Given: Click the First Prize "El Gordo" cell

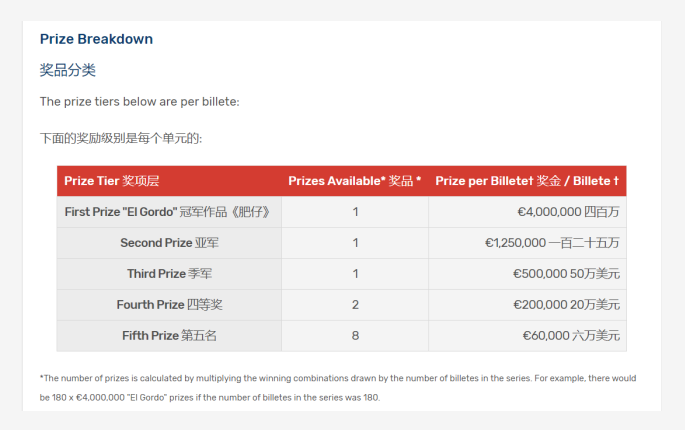Looking at the screenshot, I should (169, 212).
